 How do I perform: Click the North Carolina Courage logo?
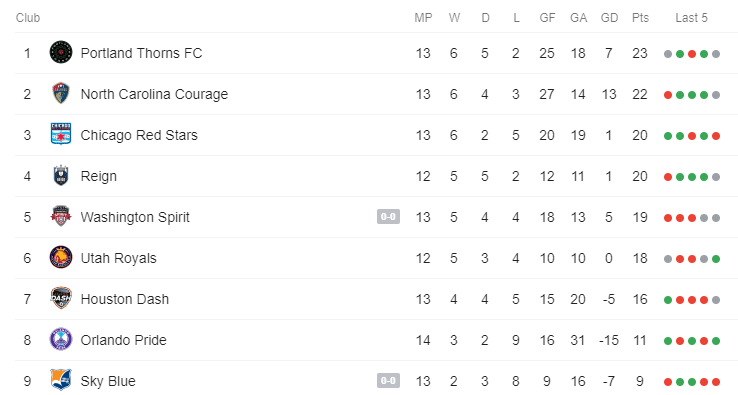pos(61,94)
